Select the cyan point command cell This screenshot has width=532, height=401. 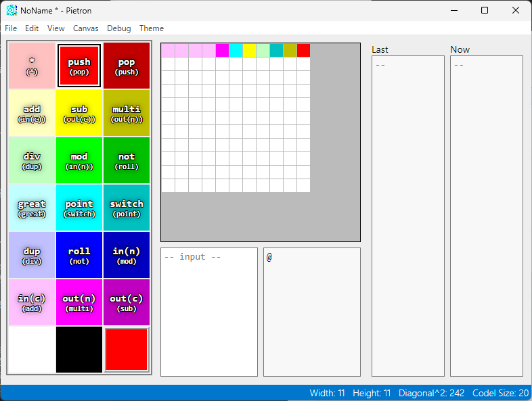click(79, 208)
